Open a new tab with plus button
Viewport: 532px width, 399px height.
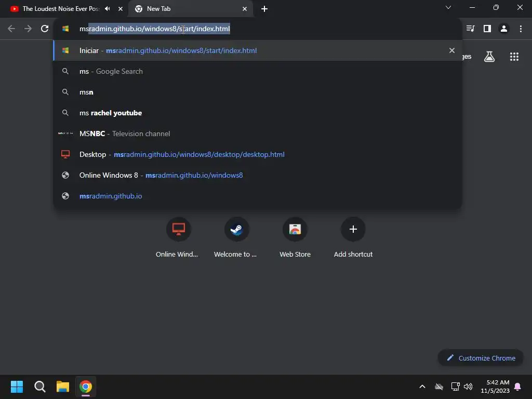[x=264, y=9]
